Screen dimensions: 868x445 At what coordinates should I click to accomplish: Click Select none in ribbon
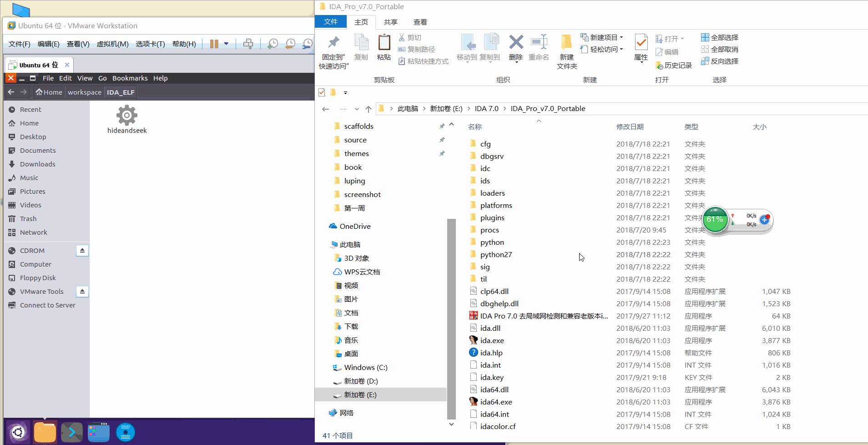[x=720, y=49]
